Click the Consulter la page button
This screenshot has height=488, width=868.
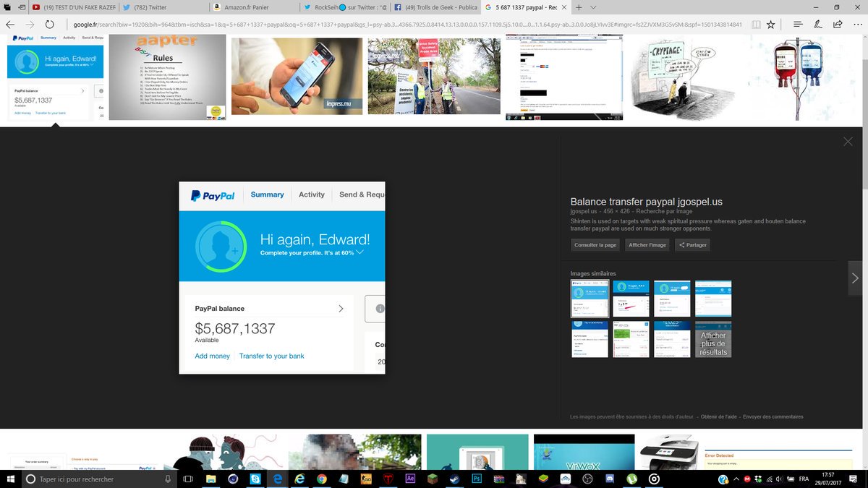(x=596, y=245)
